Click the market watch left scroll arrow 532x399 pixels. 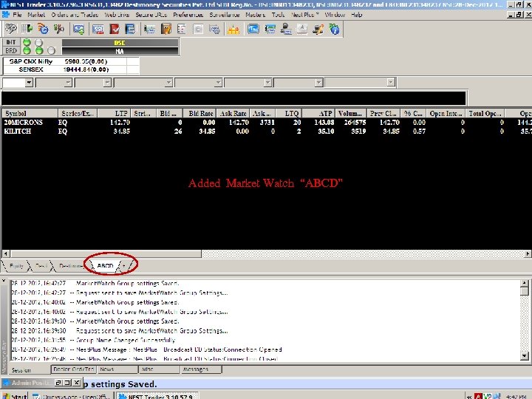pyautogui.click(x=6, y=253)
